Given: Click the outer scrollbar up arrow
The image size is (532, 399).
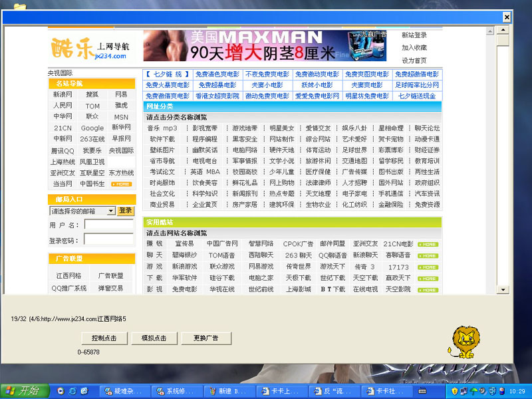Looking at the screenshot, I should pos(503,30).
